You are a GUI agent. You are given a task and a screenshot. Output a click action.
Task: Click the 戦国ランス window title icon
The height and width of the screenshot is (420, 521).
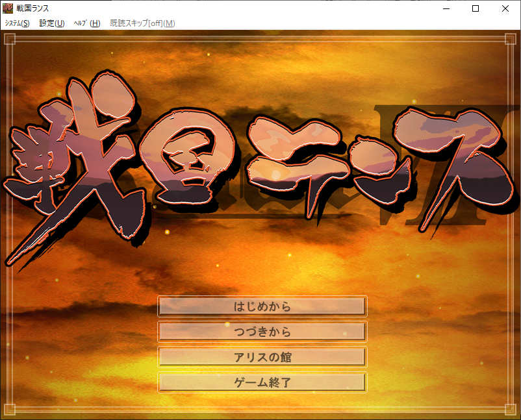(8, 8)
